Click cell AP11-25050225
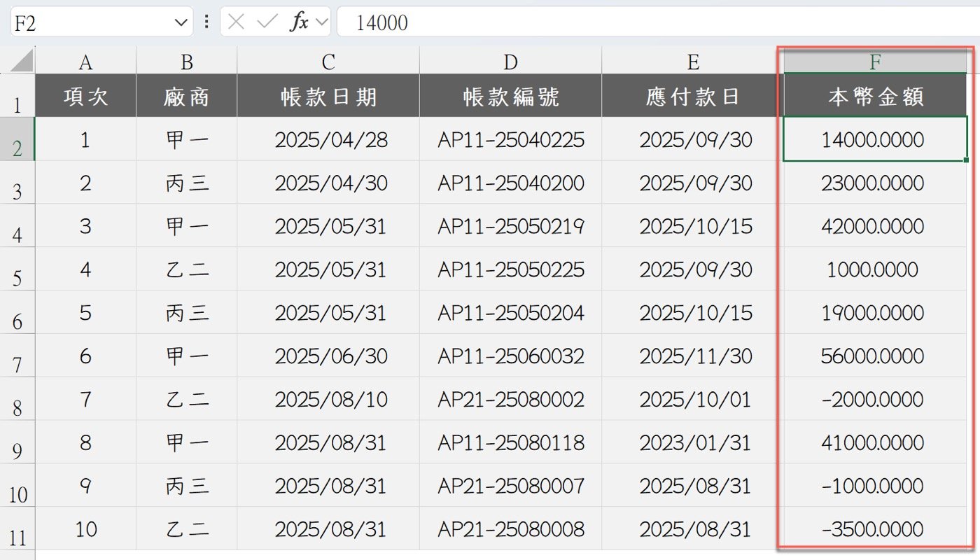980x560 pixels. pos(510,269)
